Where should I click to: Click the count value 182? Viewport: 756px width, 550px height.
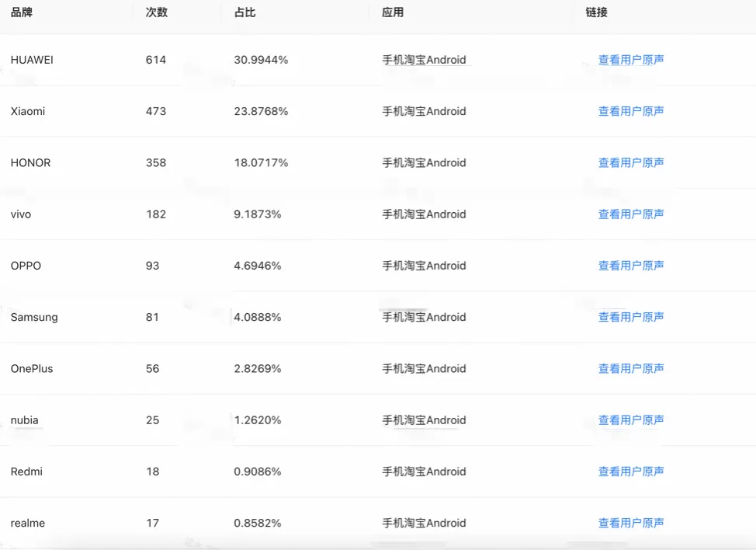point(156,214)
